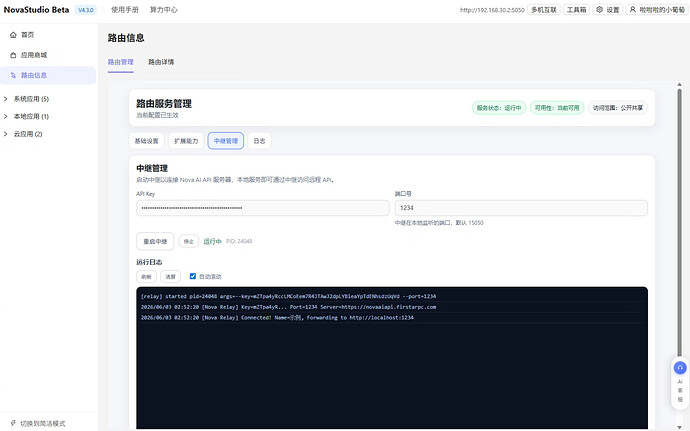The height and width of the screenshot is (431, 690).
Task: Click the log line starting with [relay] started
Action: coord(288,296)
